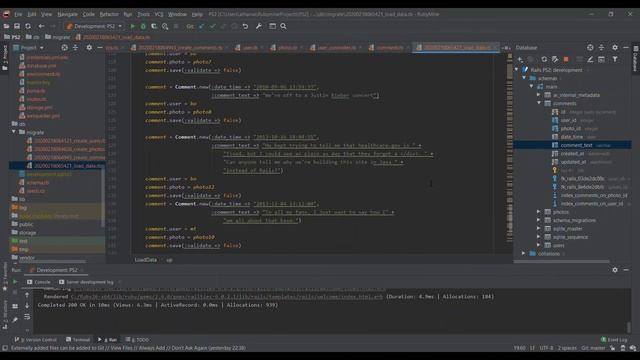Viewport: 640px width, 360px height.
Task: Click the Database edit pencil icon
Action: [x=590, y=60]
